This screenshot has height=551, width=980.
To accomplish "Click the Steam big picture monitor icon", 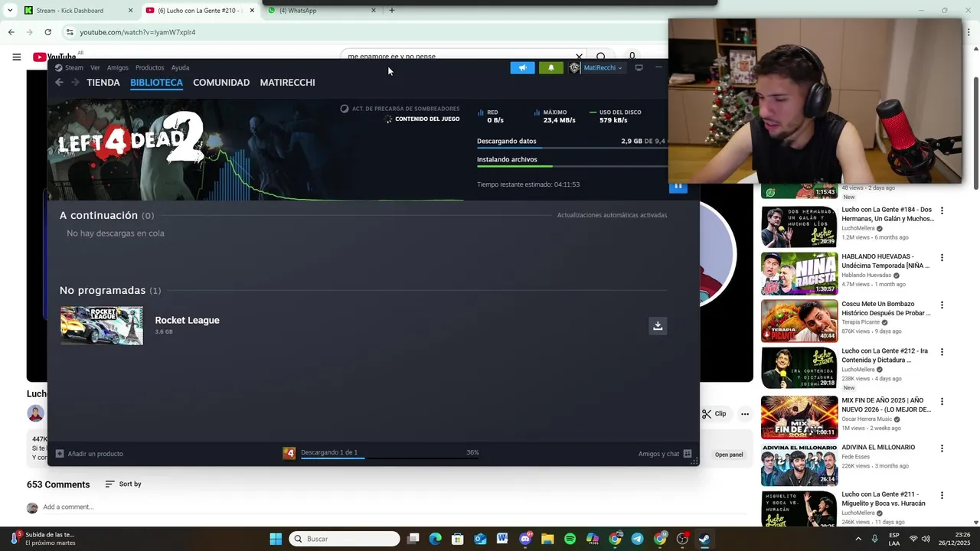I will point(639,67).
